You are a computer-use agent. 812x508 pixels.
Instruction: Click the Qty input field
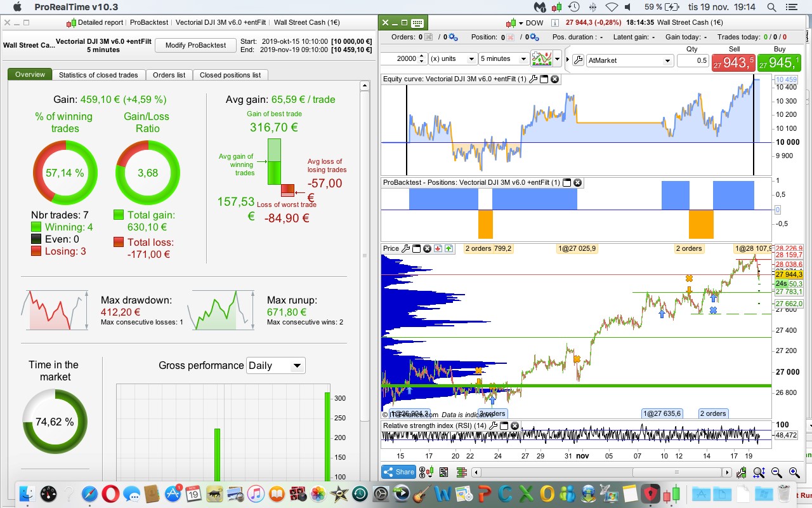click(x=693, y=60)
